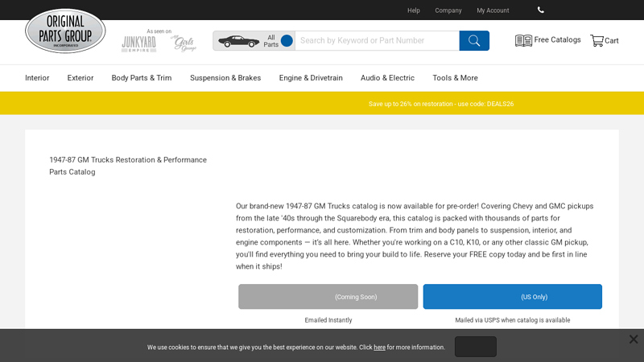The height and width of the screenshot is (362, 644).
Task: Click the Junkyard Empire logo
Action: pos(138,43)
